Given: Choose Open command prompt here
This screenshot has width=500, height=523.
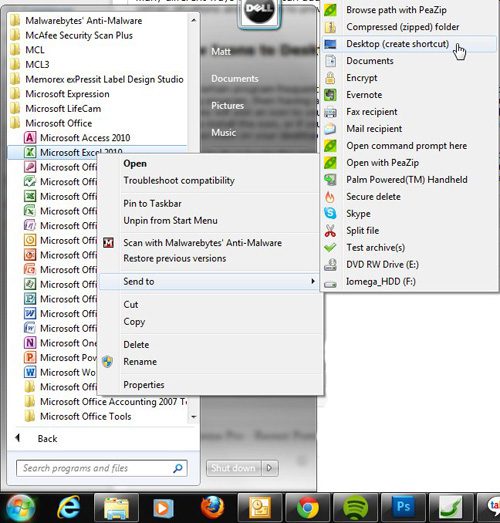Looking at the screenshot, I should [407, 146].
